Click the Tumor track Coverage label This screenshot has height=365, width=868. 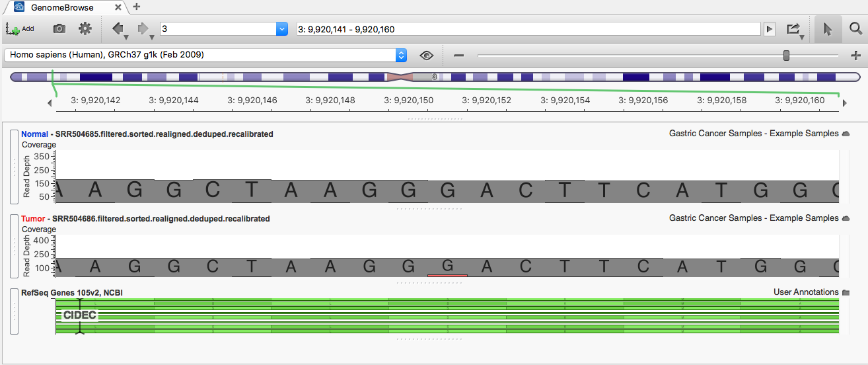coord(39,229)
